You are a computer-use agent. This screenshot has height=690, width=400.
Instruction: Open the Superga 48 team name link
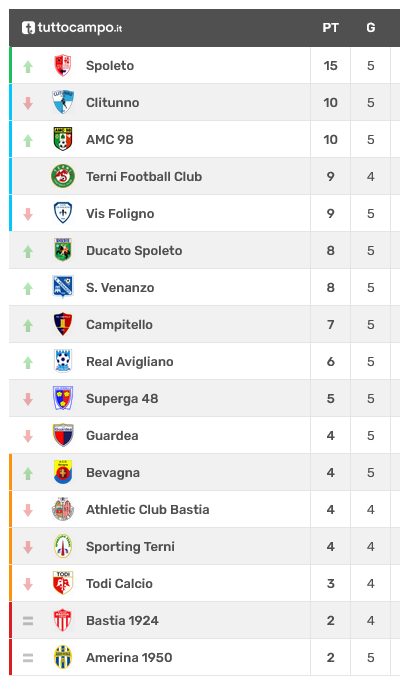click(x=122, y=398)
